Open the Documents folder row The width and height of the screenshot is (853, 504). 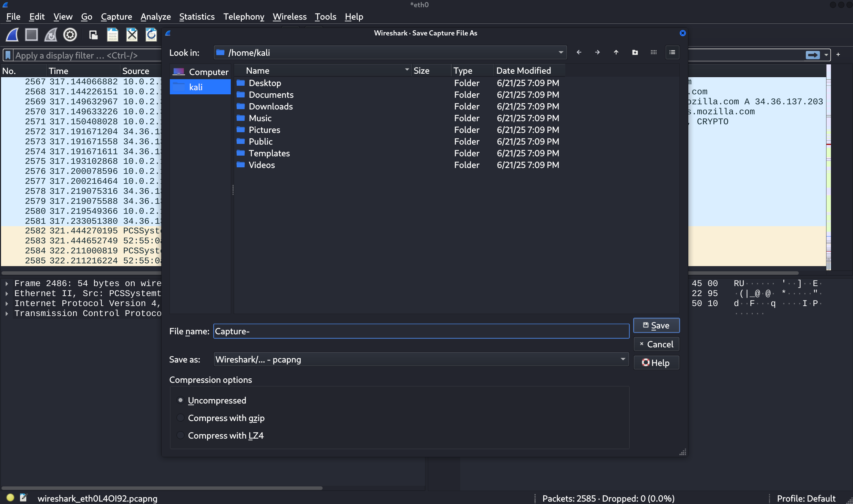point(400,95)
